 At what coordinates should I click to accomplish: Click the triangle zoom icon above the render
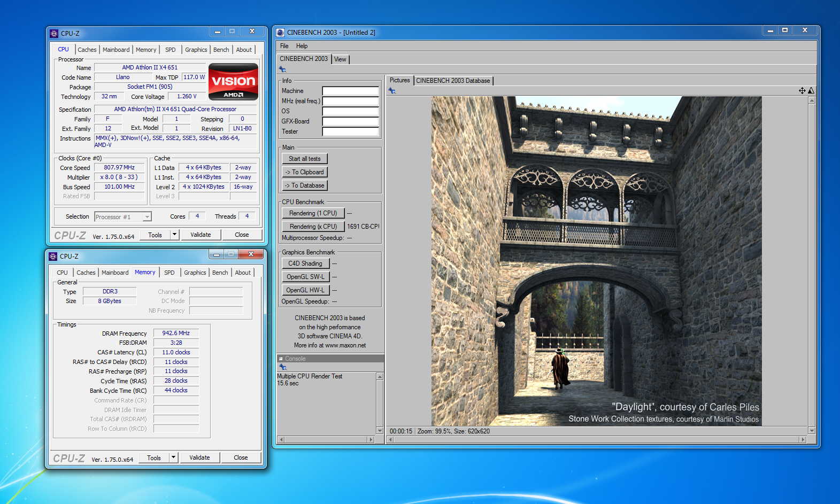click(x=811, y=91)
